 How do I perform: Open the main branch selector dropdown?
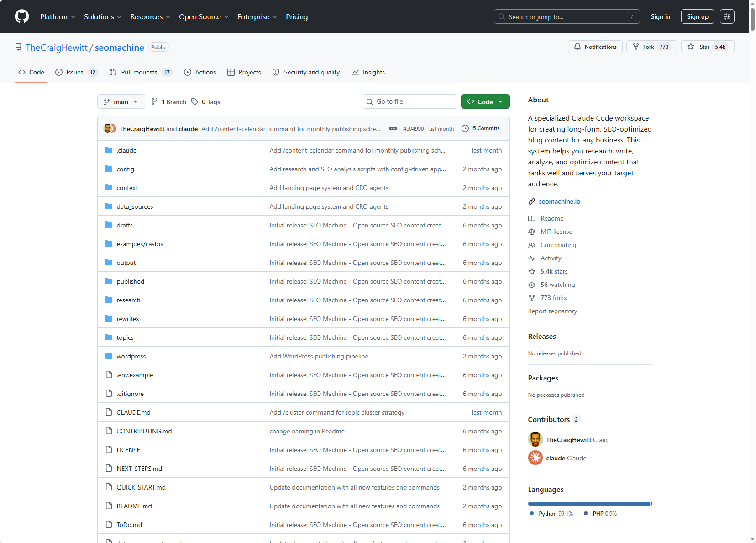pyautogui.click(x=121, y=102)
